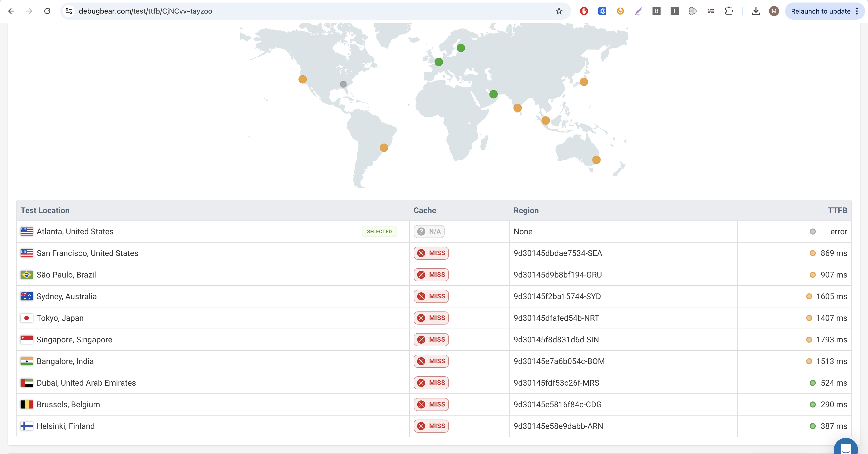The height and width of the screenshot is (454, 868).
Task: Select the Helsinki, Finland table row
Action: (x=66, y=426)
